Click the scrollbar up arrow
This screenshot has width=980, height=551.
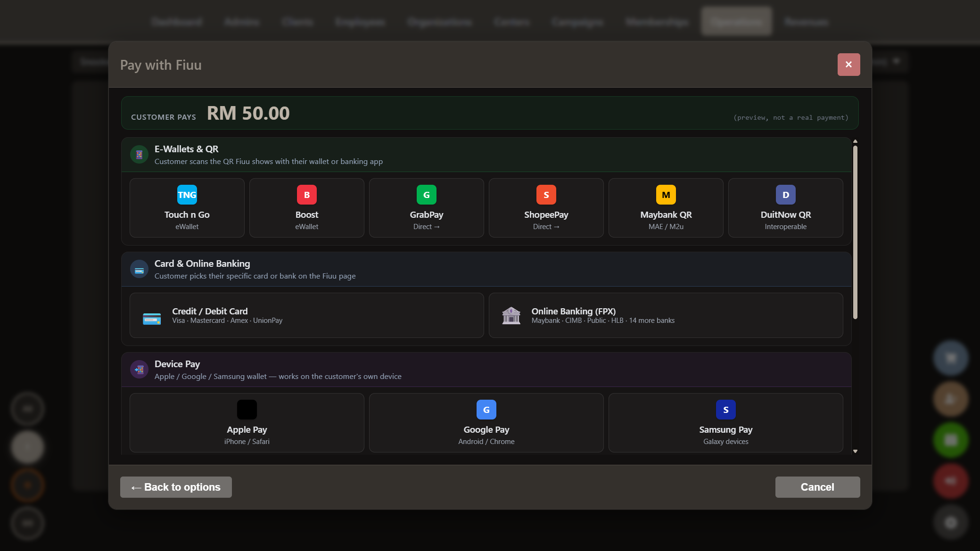855,141
